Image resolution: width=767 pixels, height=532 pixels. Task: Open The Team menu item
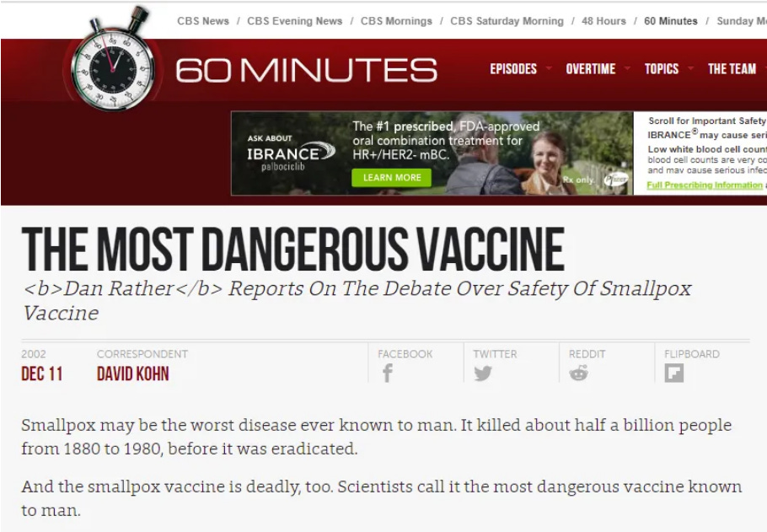tap(732, 69)
